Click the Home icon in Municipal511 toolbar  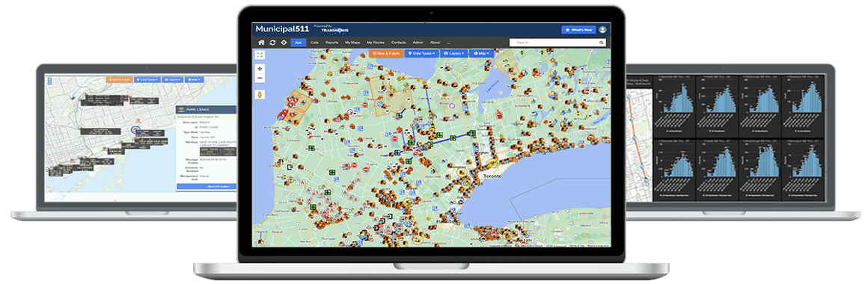click(261, 43)
